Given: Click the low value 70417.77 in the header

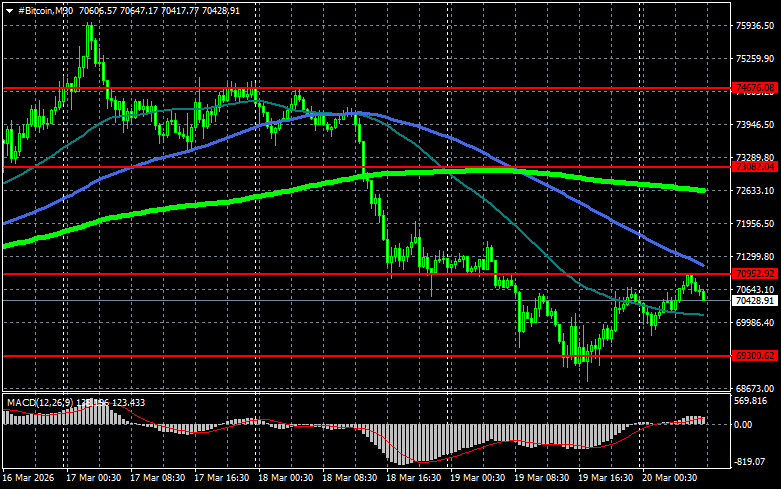Looking at the screenshot, I should click(x=180, y=10).
